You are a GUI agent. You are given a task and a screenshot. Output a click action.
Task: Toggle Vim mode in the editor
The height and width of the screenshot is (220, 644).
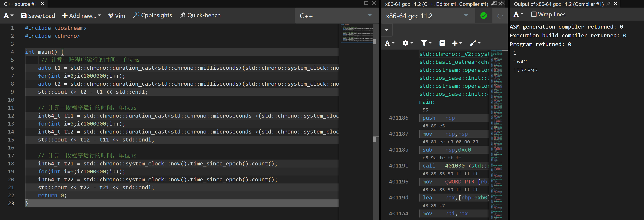click(117, 16)
